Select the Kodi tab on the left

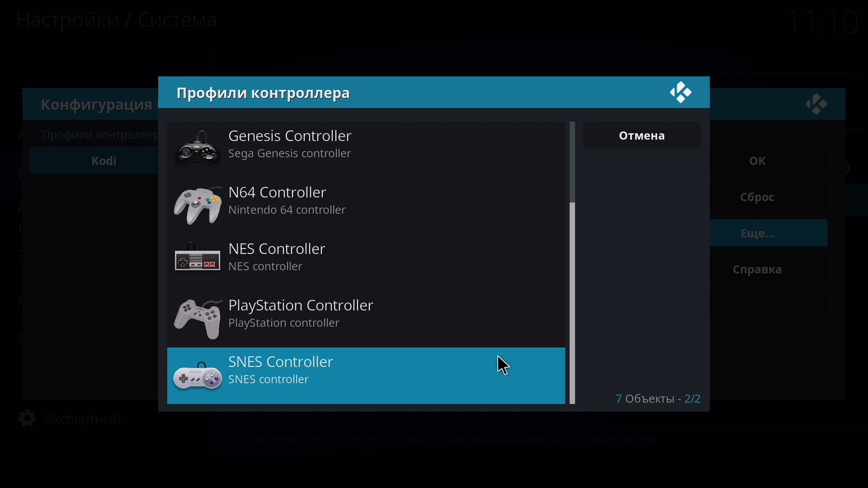click(104, 161)
